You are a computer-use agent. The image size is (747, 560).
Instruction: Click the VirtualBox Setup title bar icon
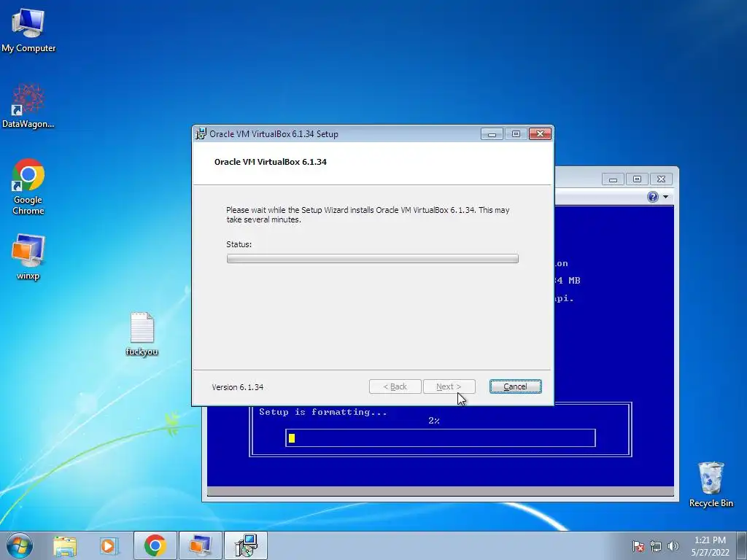[x=201, y=134]
